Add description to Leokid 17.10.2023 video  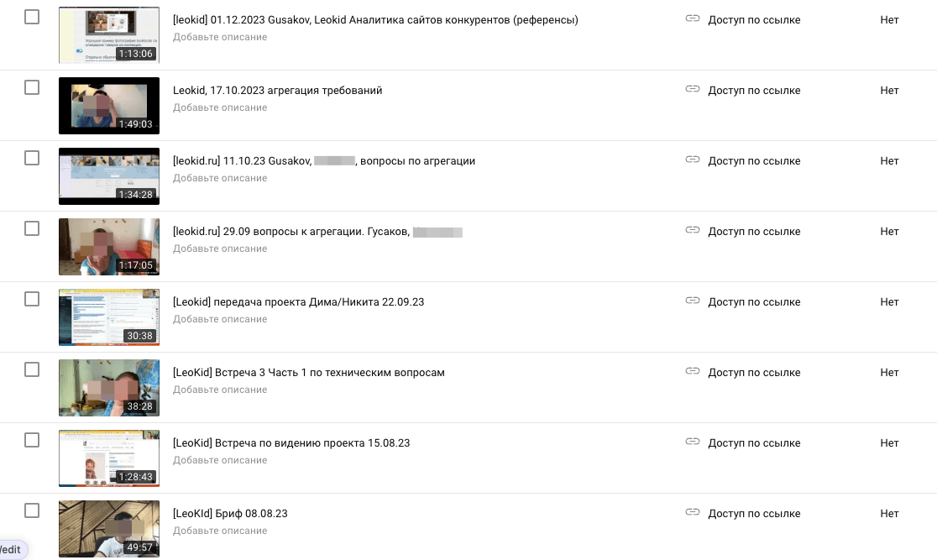220,107
